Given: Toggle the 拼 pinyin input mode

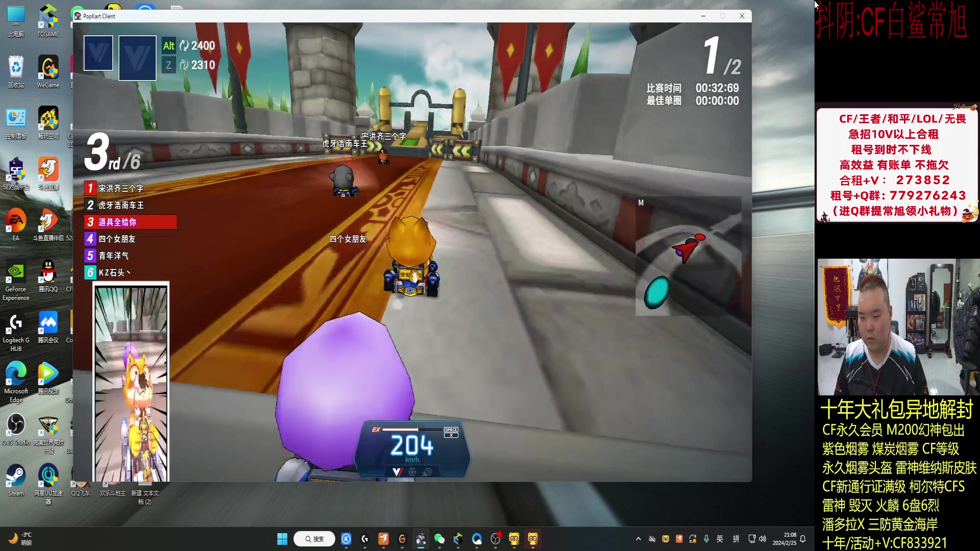Looking at the screenshot, I should (x=736, y=539).
